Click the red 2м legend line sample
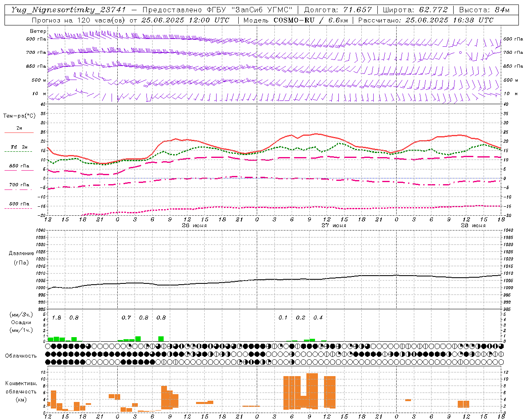The height and width of the screenshot is (420, 525). (x=19, y=133)
